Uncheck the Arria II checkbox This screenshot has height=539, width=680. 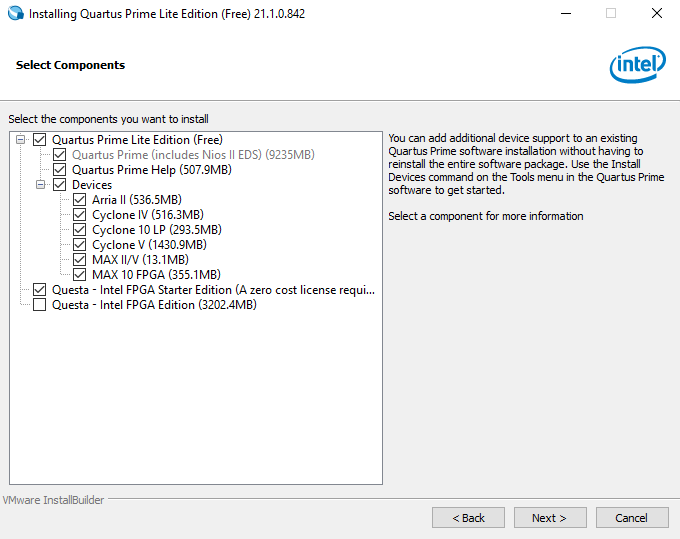tap(79, 199)
